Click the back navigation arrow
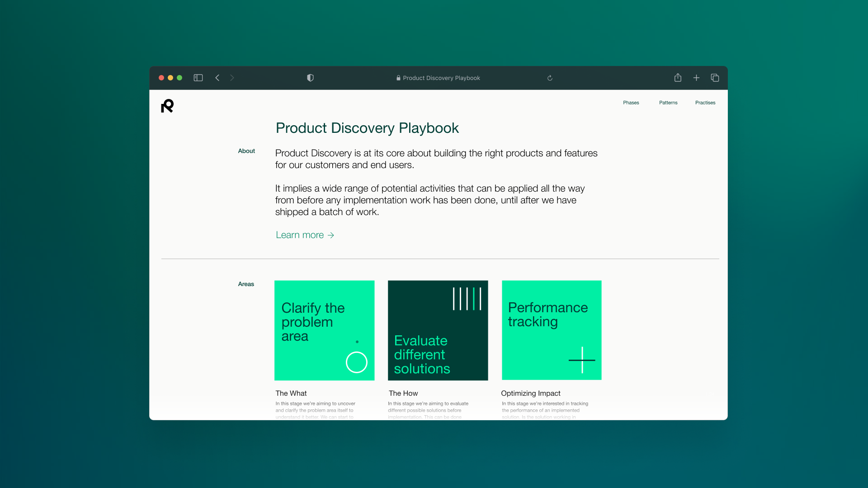 coord(217,78)
